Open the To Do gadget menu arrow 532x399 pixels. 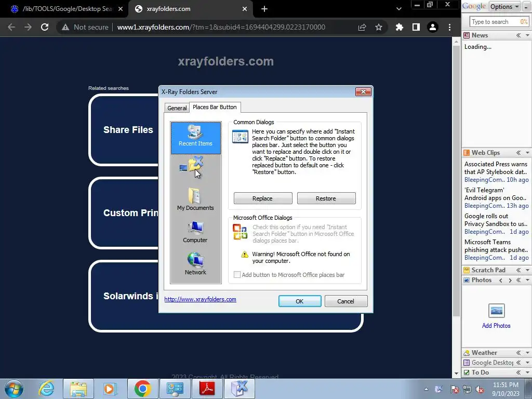click(527, 373)
